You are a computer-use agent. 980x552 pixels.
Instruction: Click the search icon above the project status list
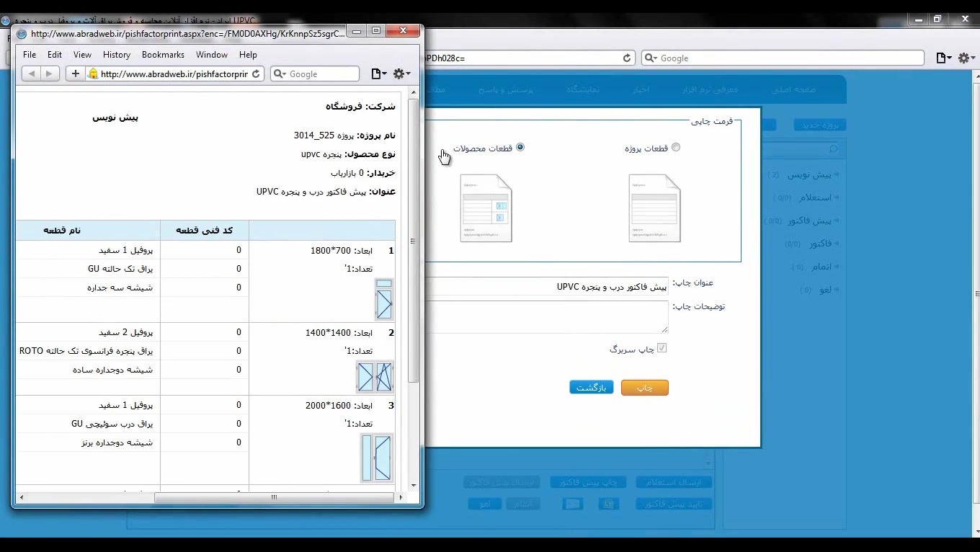pos(834,148)
